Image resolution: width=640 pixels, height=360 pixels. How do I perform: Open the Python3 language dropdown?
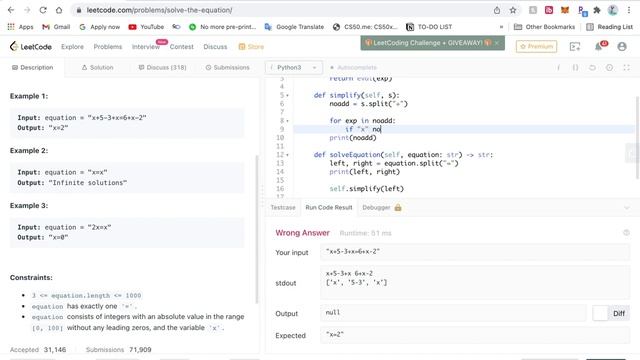pos(293,67)
